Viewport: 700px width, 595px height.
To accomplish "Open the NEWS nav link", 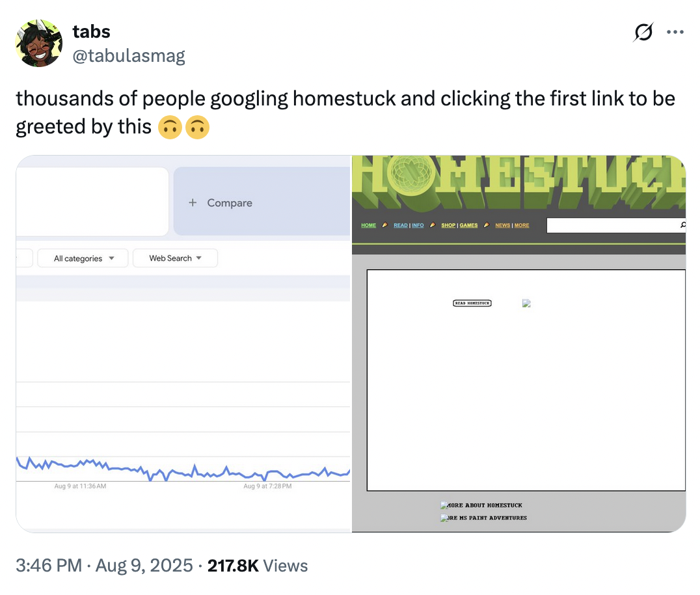I will pos(503,225).
